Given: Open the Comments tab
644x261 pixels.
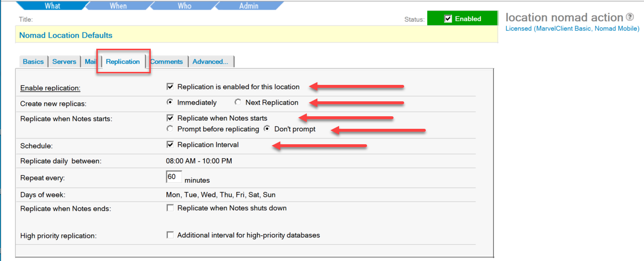Looking at the screenshot, I should click(166, 62).
